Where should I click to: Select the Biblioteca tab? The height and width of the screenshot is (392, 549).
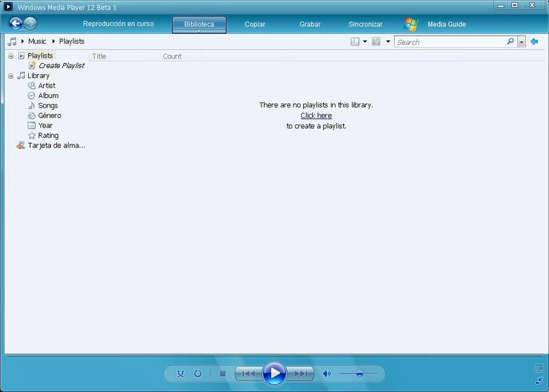point(199,24)
